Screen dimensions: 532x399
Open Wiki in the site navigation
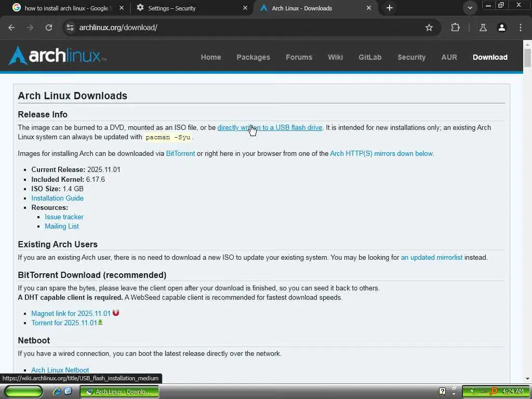[335, 57]
